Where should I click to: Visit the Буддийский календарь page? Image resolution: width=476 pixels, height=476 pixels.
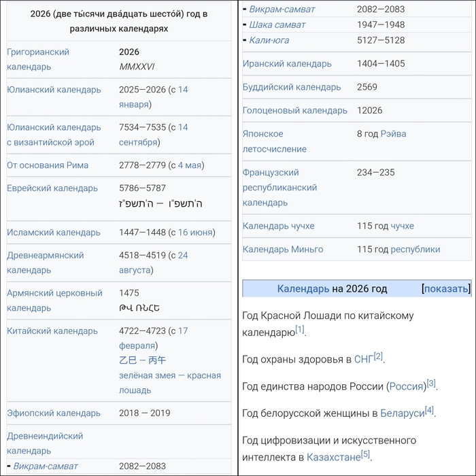pos(292,87)
